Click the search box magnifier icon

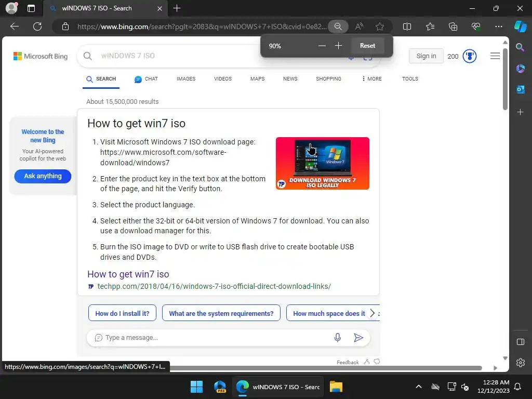87,56
